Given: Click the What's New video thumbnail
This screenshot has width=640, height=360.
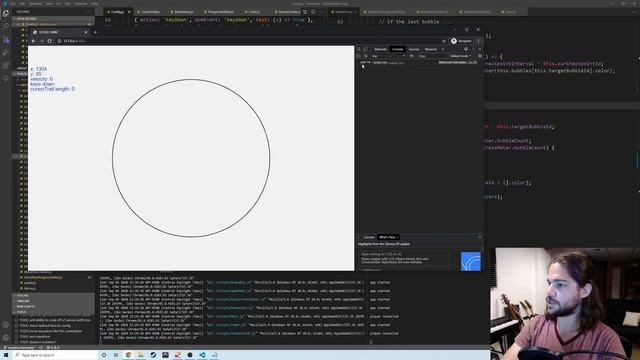Looking at the screenshot, I should 471,261.
